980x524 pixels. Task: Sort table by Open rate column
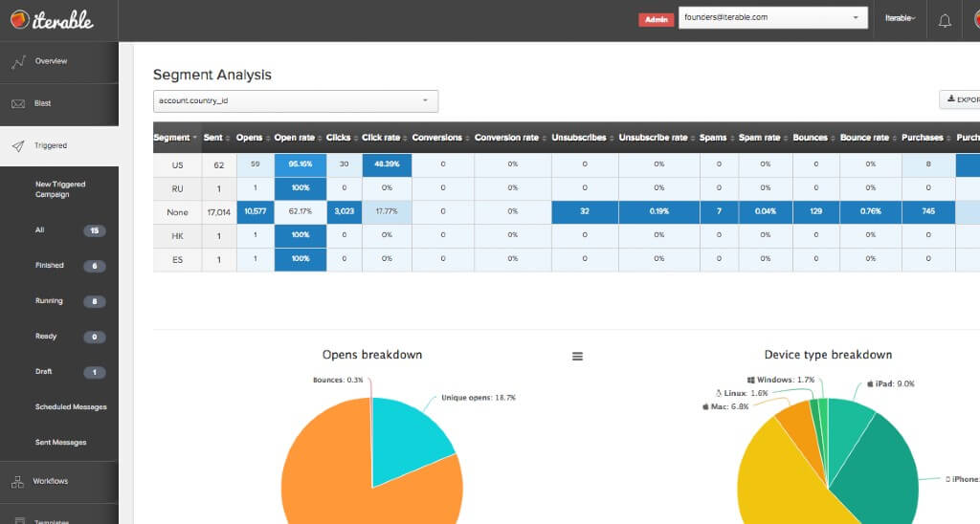[x=300, y=138]
